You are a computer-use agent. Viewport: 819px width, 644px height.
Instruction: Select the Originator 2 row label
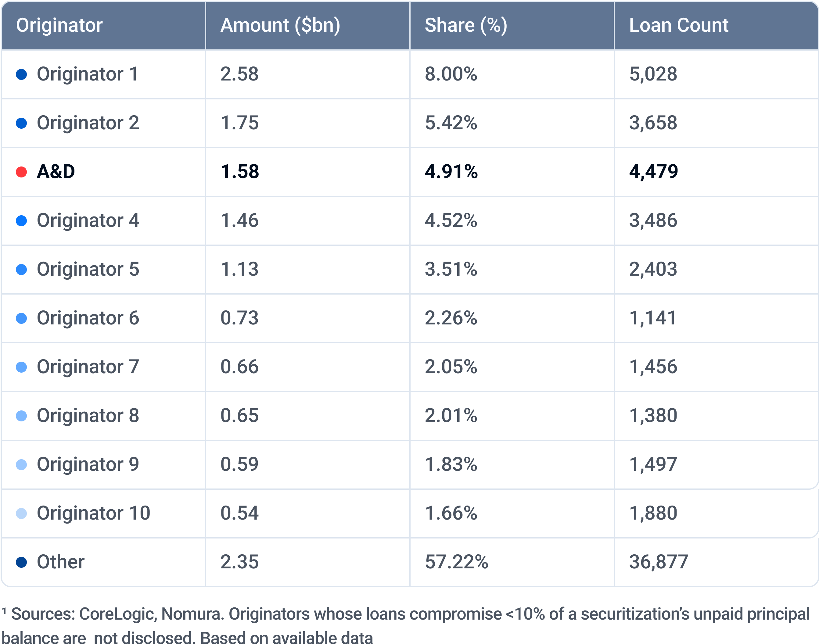pos(88,123)
